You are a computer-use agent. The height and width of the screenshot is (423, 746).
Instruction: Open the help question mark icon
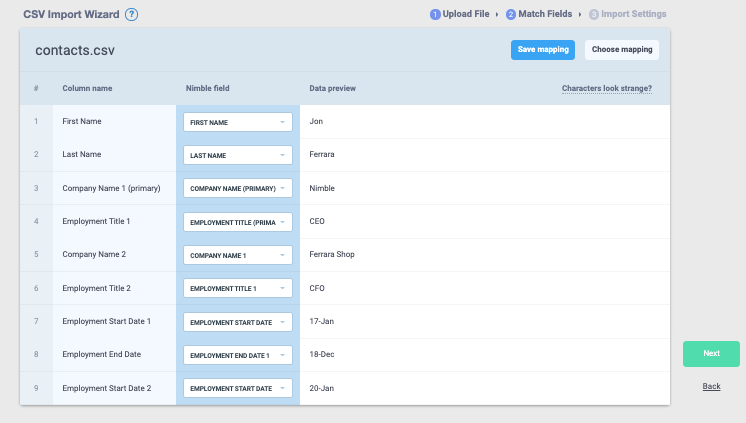(x=131, y=14)
